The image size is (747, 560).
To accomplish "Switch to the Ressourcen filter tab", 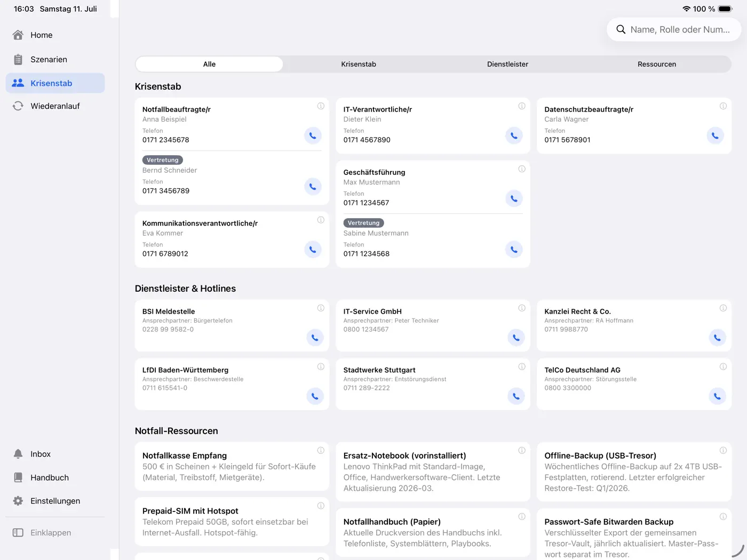I will tap(657, 64).
